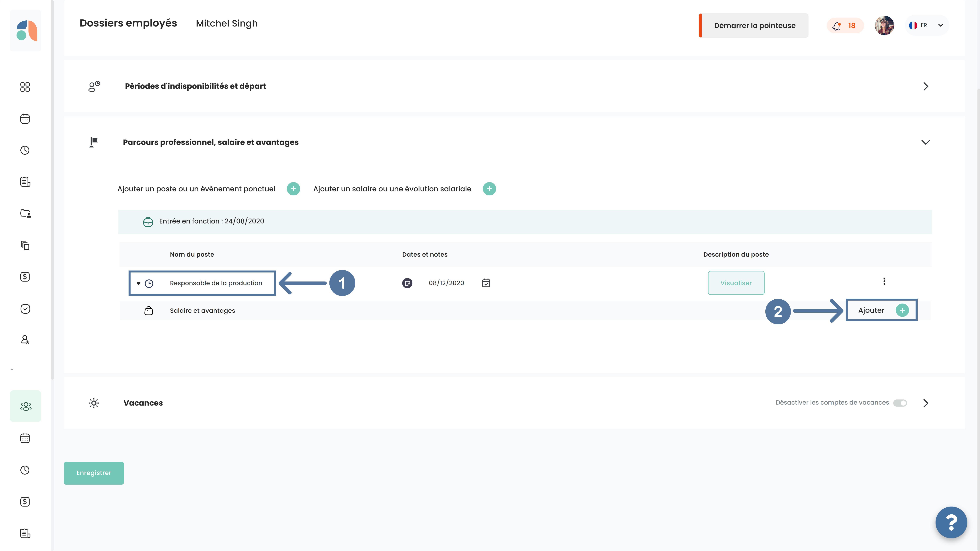Expand the Vacances section chevron
Image resolution: width=980 pixels, height=551 pixels.
(926, 403)
